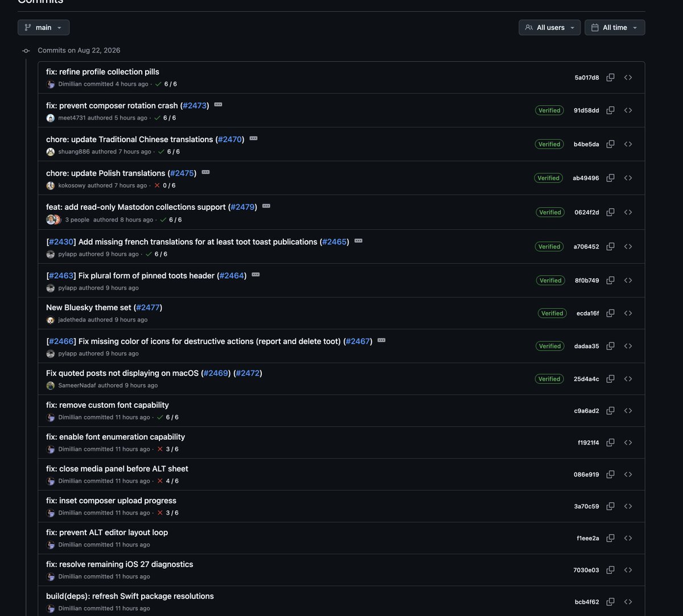This screenshot has width=683, height=616.
Task: Browse repository at commit ab49496
Action: click(x=628, y=178)
